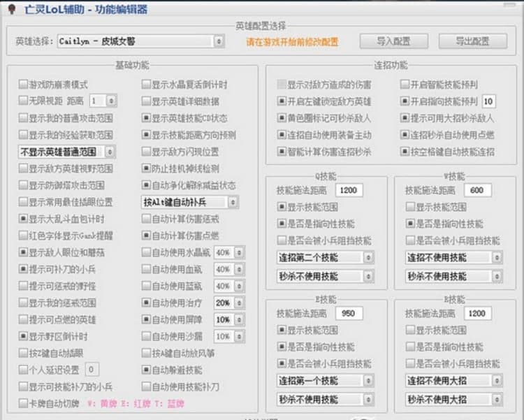524x420 pixels.
Task: Toggle 显示野区倒计时 checkbox
Action: [x=23, y=336]
